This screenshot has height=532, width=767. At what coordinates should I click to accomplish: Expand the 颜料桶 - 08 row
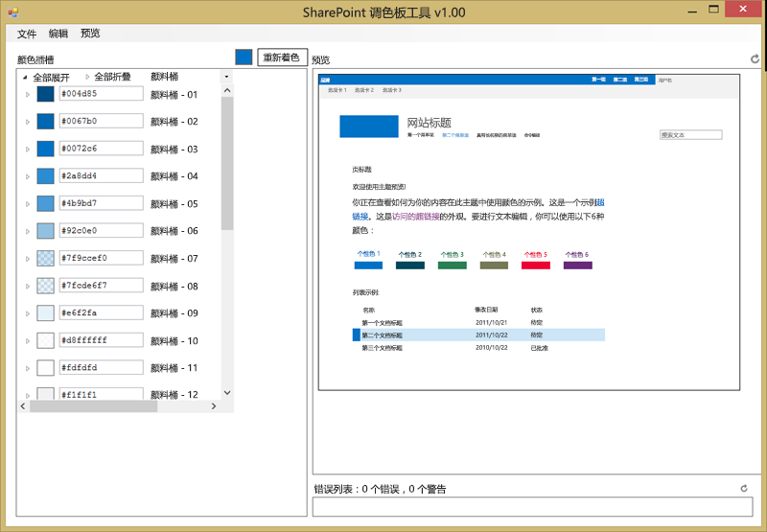(x=28, y=286)
